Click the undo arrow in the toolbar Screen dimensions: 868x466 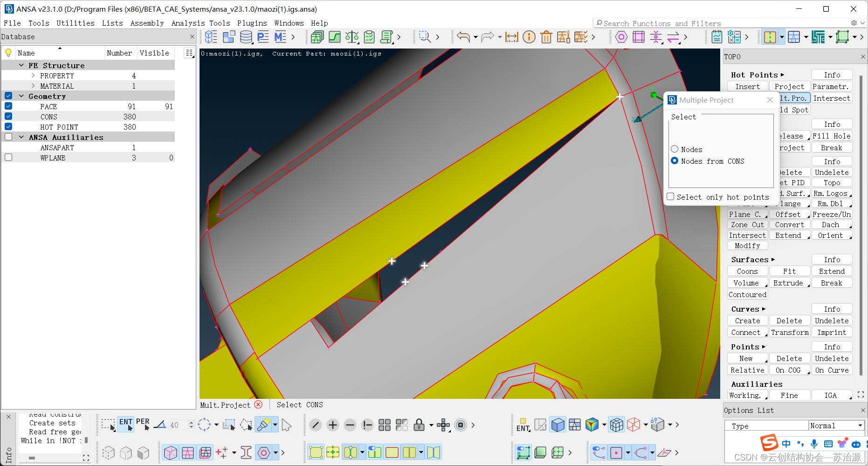463,37
